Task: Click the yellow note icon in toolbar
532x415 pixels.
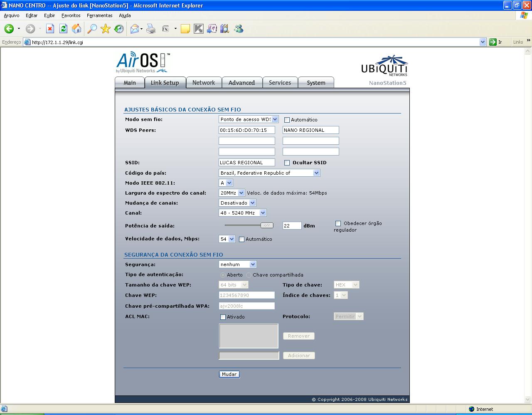Action: 185,29
